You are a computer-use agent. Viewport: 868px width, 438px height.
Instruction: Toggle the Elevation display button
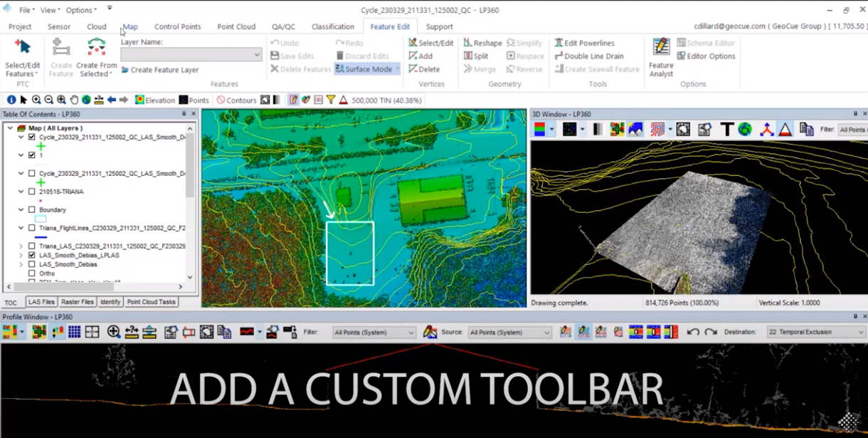155,100
